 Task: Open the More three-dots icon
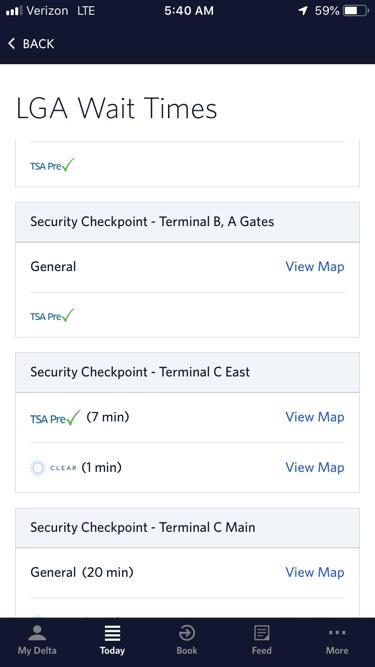point(337,633)
